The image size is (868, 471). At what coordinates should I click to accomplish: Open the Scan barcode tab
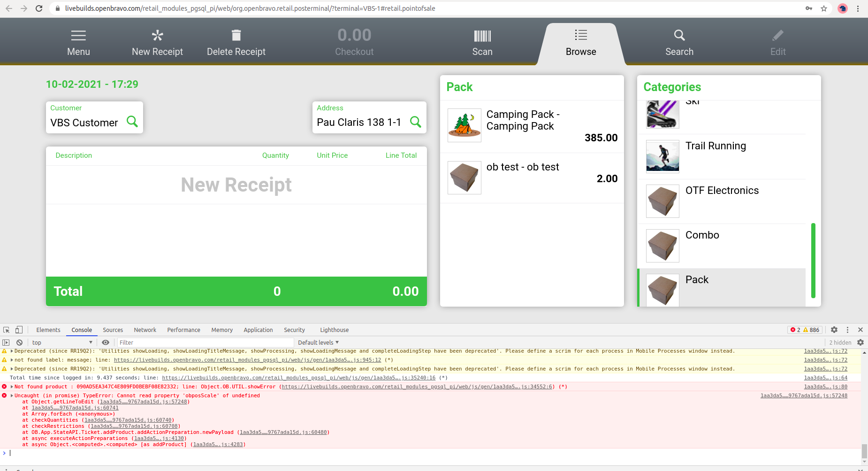[x=482, y=43]
